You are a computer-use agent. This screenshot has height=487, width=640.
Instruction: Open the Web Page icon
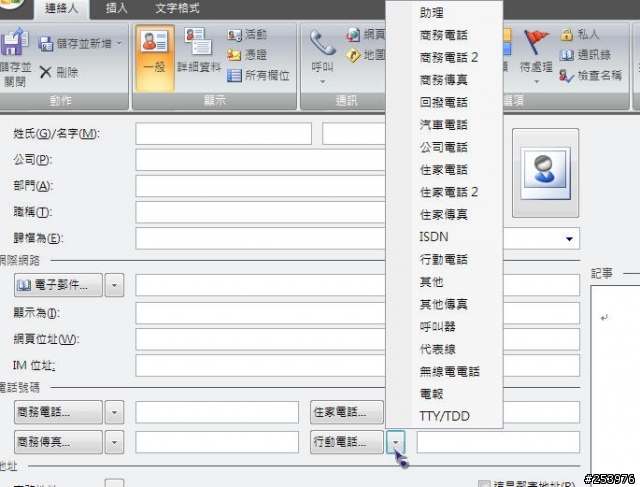[x=353, y=35]
